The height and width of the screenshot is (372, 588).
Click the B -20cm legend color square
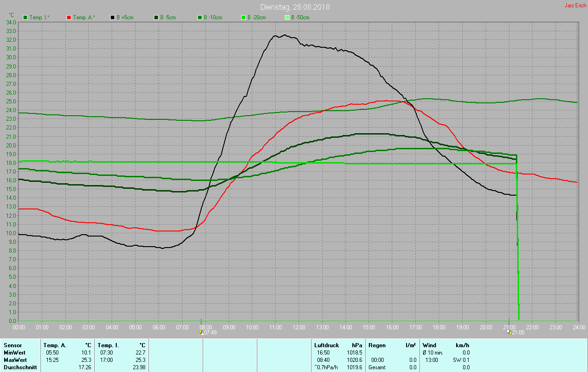[x=243, y=17]
